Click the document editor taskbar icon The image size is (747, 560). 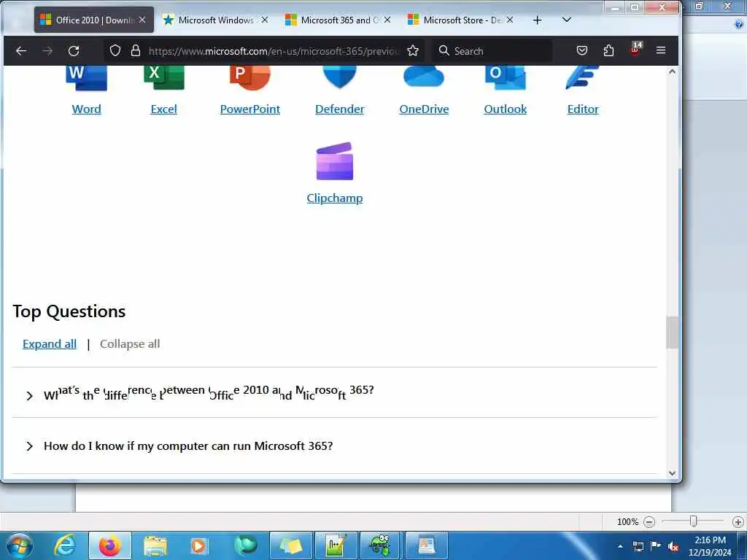point(426,545)
